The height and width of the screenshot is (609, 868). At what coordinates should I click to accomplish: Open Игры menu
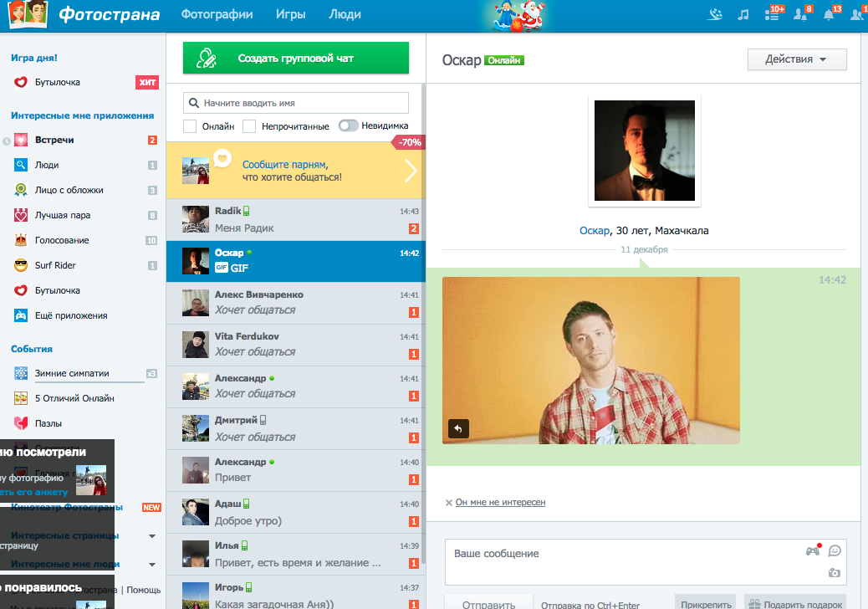291,14
